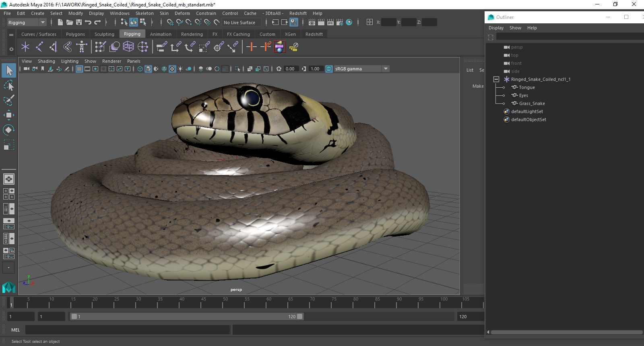Screen dimensions: 644x346
Task: Select the Tongue mesh in Outliner
Action: (x=527, y=87)
